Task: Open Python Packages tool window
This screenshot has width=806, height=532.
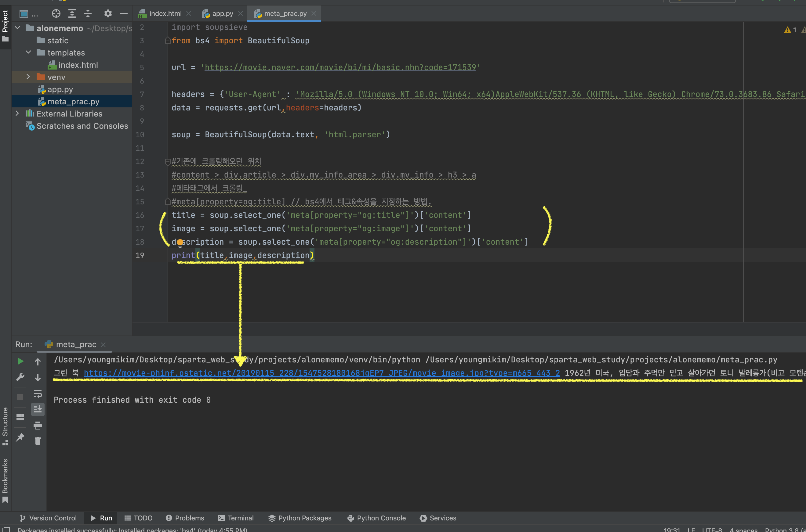Action: [300, 518]
